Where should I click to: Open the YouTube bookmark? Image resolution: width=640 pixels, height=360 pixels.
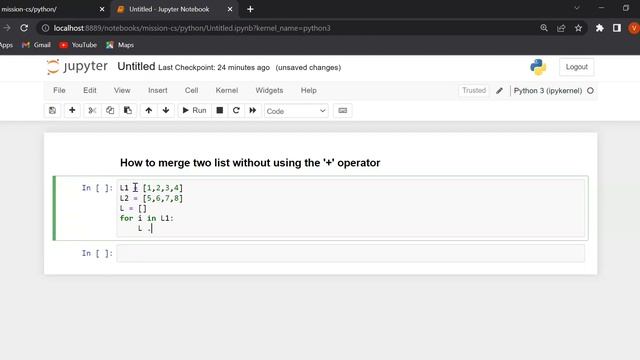(78, 45)
